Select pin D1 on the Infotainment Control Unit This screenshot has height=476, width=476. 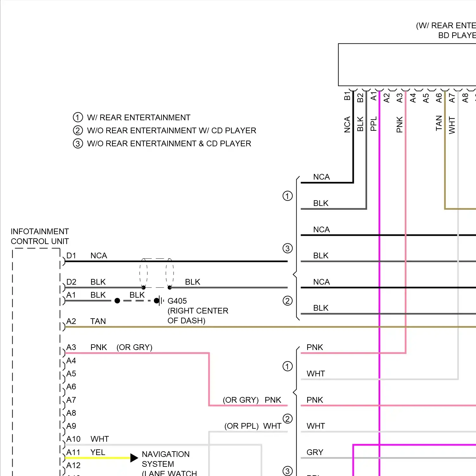coord(71,255)
